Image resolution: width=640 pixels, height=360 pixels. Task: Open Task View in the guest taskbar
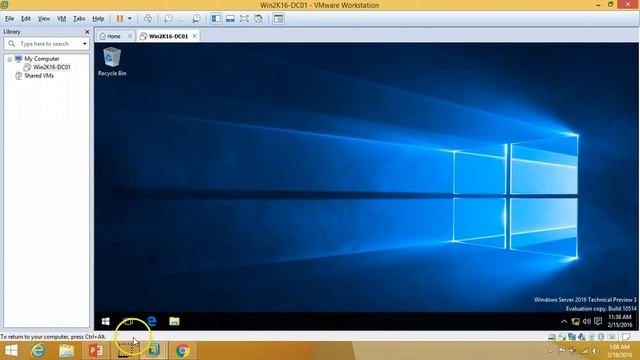coord(128,321)
